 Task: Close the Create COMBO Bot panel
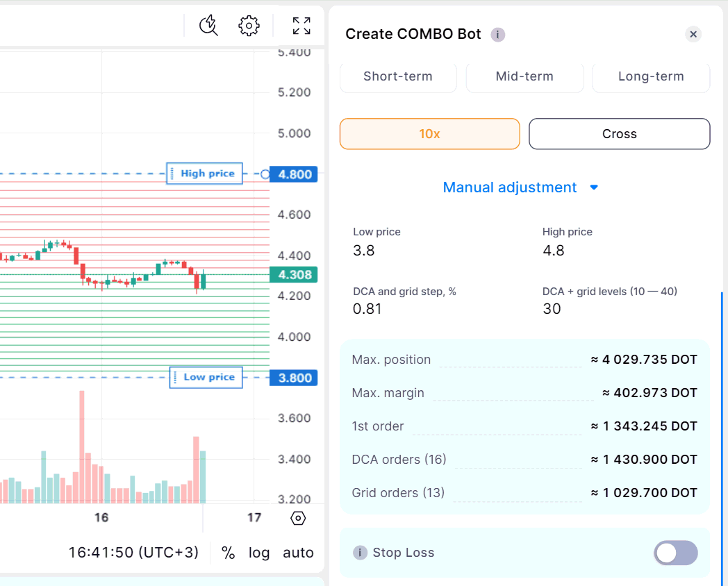(x=693, y=35)
